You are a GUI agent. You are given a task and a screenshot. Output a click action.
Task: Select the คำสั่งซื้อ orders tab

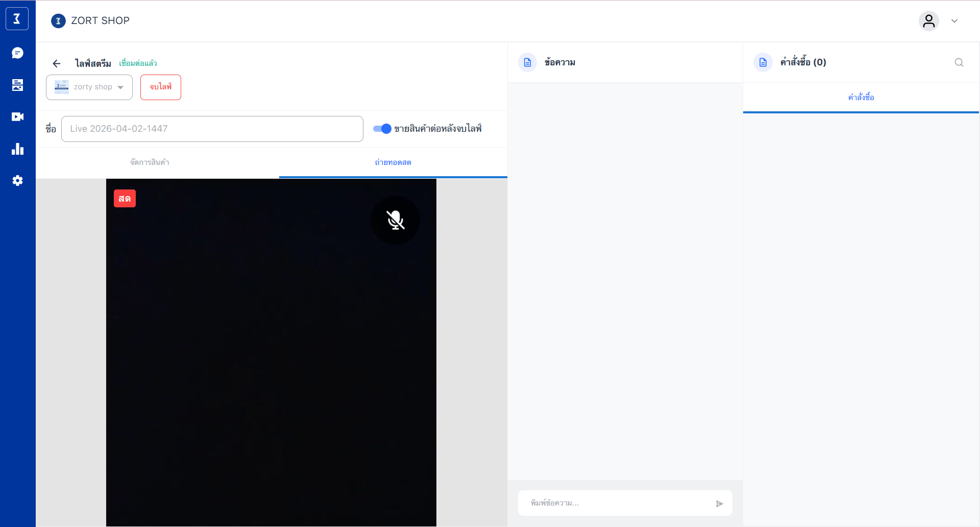[861, 97]
